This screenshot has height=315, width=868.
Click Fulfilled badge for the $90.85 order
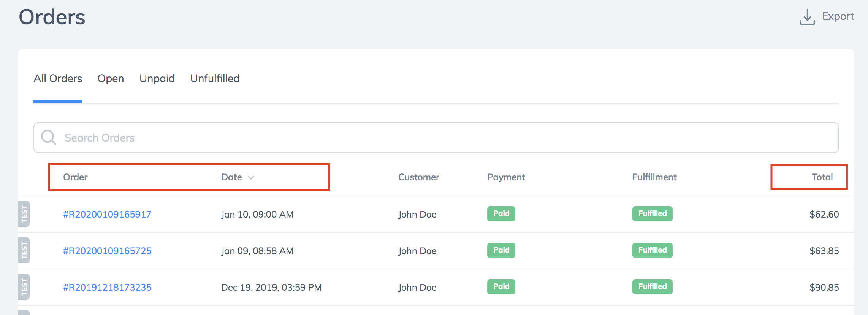click(653, 286)
